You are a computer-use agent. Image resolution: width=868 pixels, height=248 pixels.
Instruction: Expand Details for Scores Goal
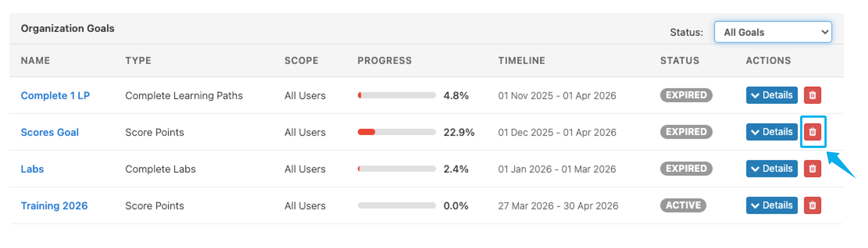pos(771,132)
